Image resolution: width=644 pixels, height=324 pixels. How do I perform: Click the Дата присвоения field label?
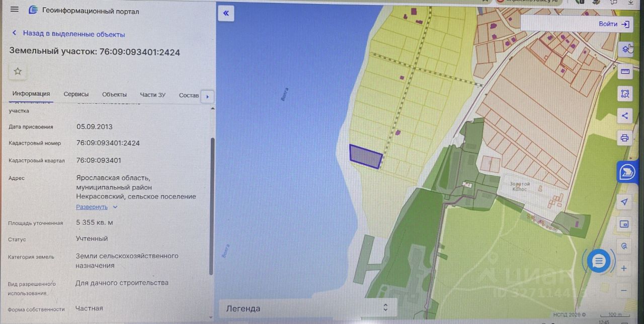click(x=31, y=127)
